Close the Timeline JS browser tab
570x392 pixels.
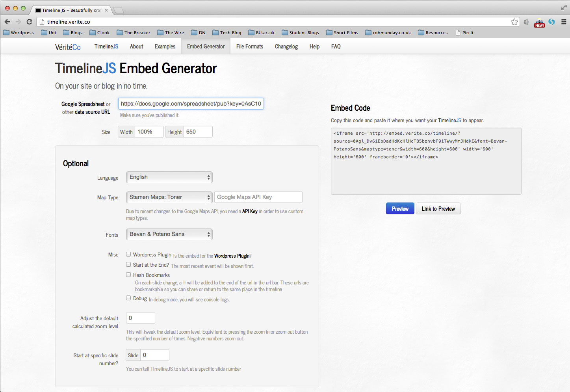point(106,10)
